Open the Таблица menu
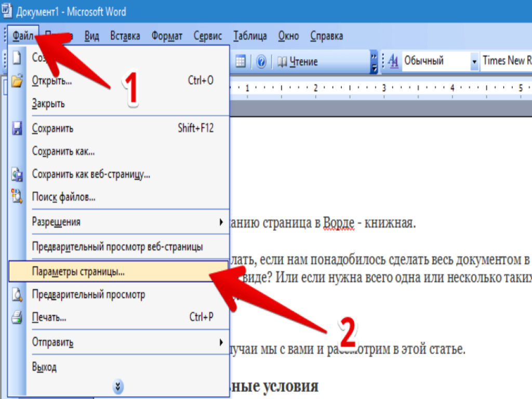The height and width of the screenshot is (399, 532). click(x=250, y=36)
